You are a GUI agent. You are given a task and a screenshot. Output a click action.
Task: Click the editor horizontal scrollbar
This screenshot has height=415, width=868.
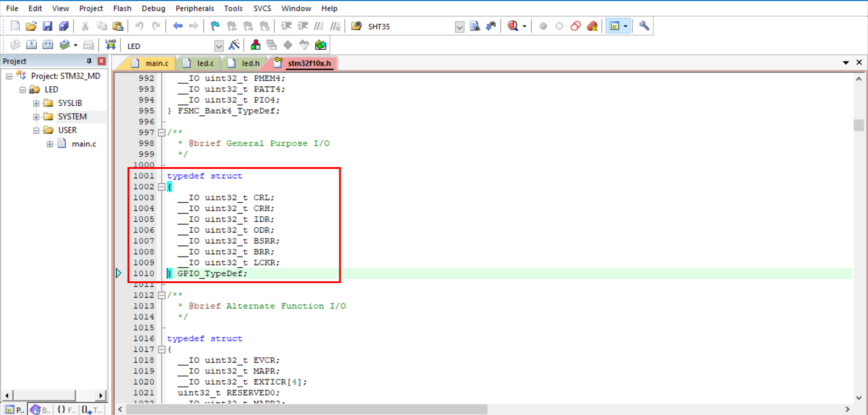pyautogui.click(x=307, y=409)
